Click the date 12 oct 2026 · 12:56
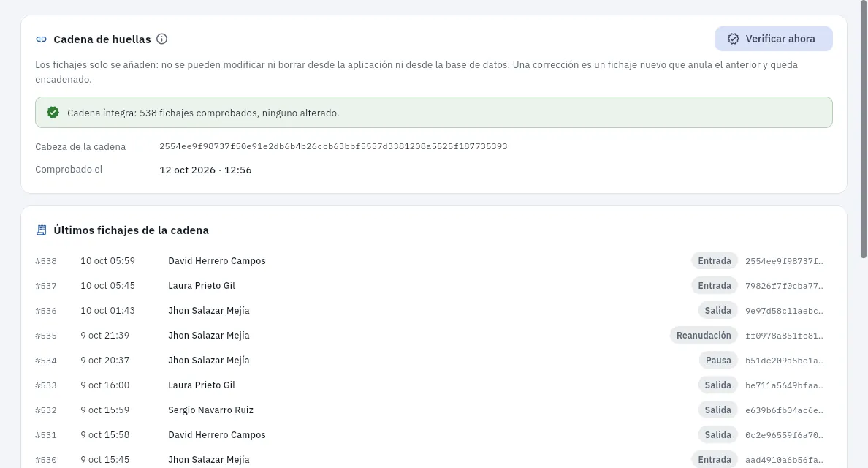 205,170
